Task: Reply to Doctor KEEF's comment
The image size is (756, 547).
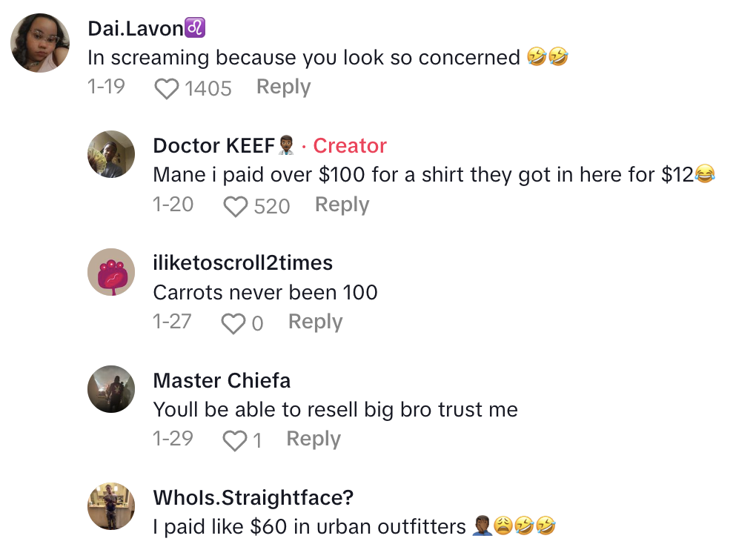Action: pyautogui.click(x=342, y=205)
